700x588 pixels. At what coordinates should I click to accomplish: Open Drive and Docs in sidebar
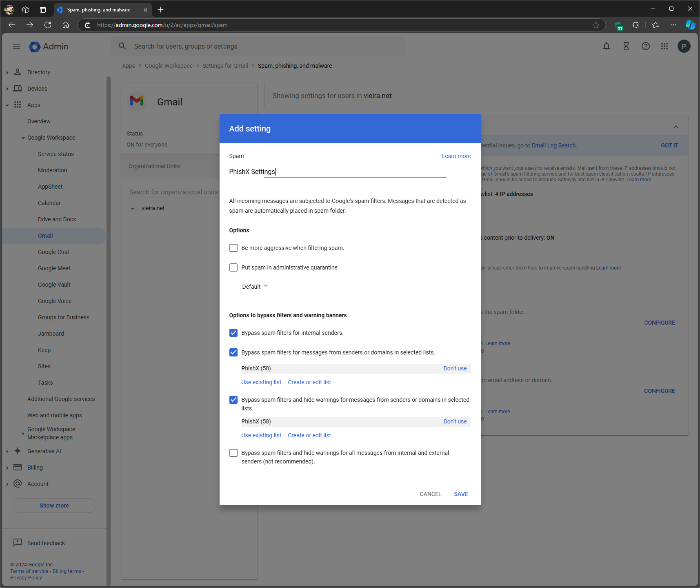pyautogui.click(x=57, y=219)
